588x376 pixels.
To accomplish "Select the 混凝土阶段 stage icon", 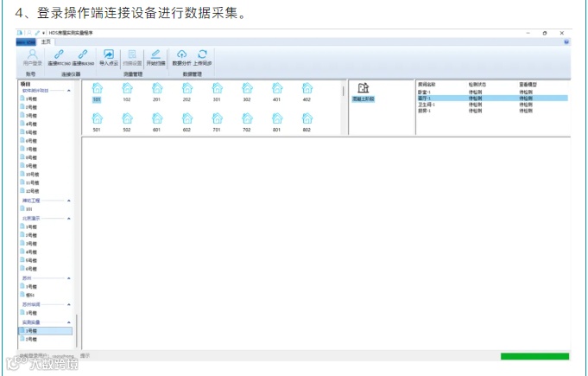I will (363, 88).
